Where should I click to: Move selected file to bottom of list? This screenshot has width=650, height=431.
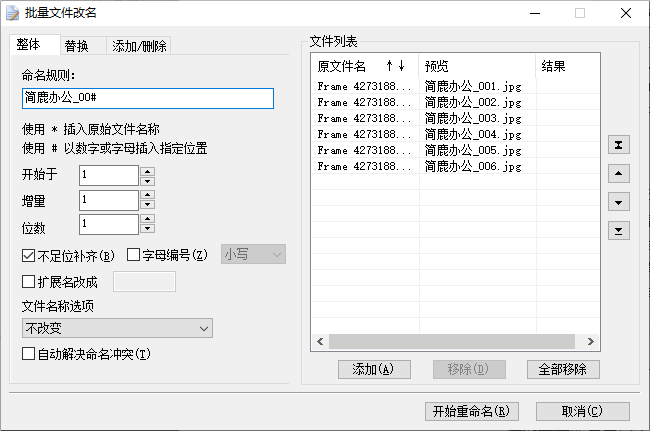tap(618, 230)
